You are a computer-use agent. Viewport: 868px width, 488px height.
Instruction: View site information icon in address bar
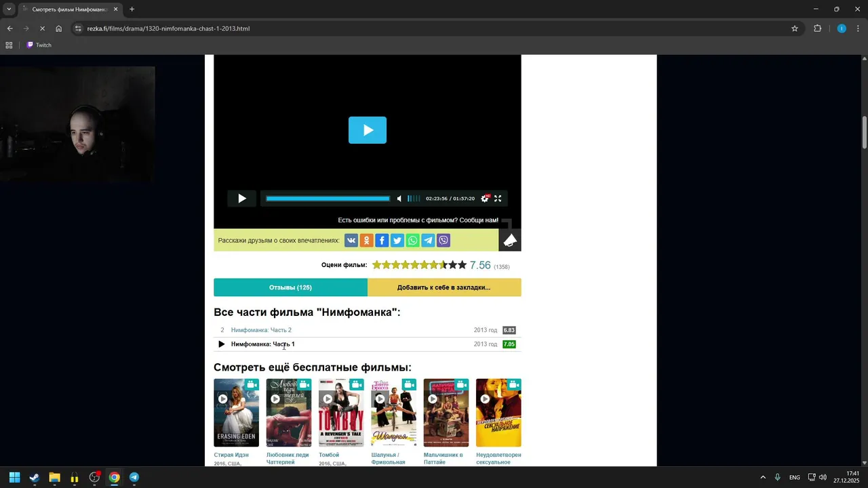pos(78,28)
